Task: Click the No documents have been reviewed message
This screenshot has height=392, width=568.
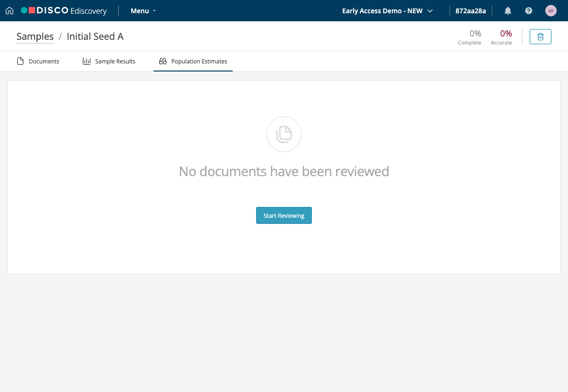Action: point(284,171)
